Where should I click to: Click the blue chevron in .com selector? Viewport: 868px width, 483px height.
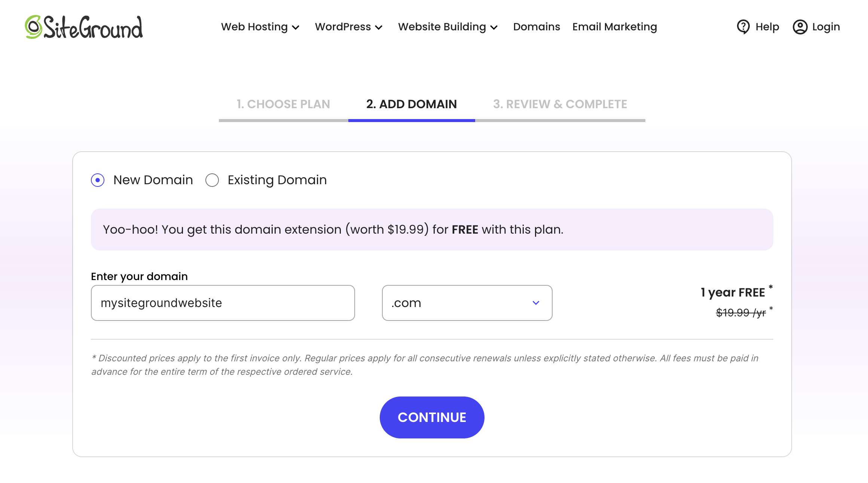tap(536, 303)
